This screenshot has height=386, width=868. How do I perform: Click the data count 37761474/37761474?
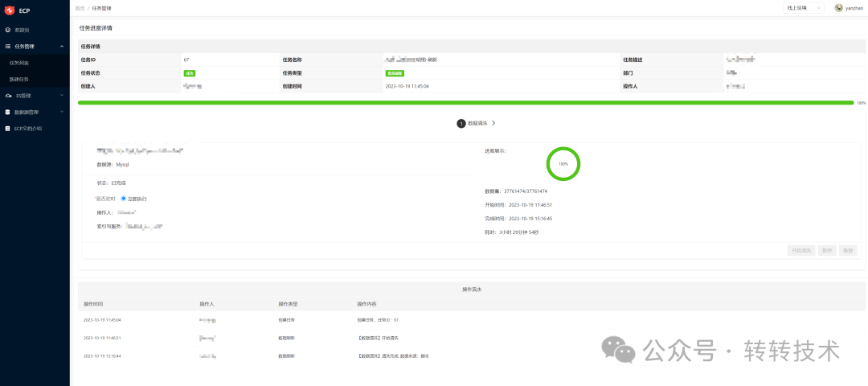coord(516,191)
